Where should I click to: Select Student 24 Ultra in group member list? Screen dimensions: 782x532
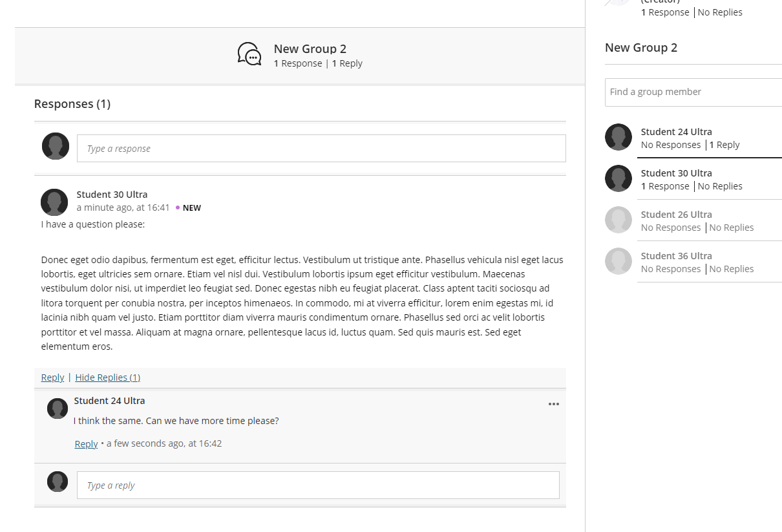pyautogui.click(x=676, y=132)
